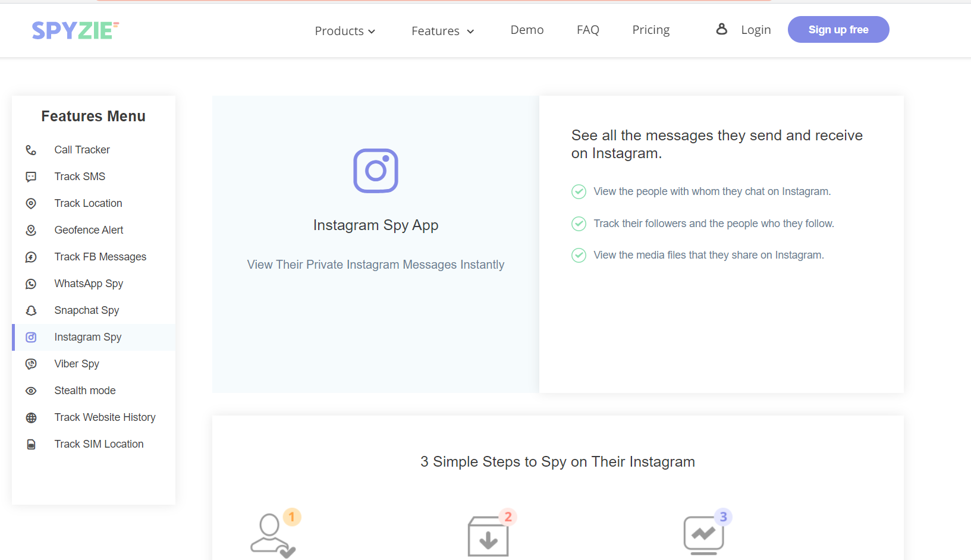Open the FAQ page
The image size is (971, 560).
(x=588, y=30)
